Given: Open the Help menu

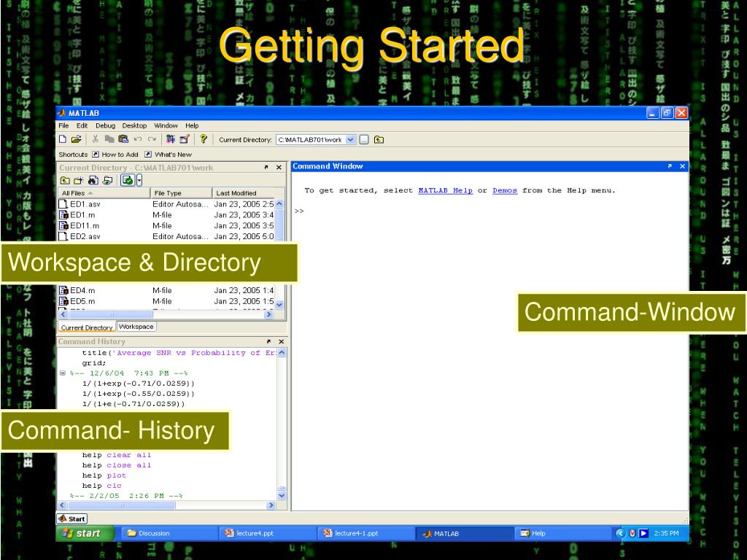Looking at the screenshot, I should [x=192, y=125].
